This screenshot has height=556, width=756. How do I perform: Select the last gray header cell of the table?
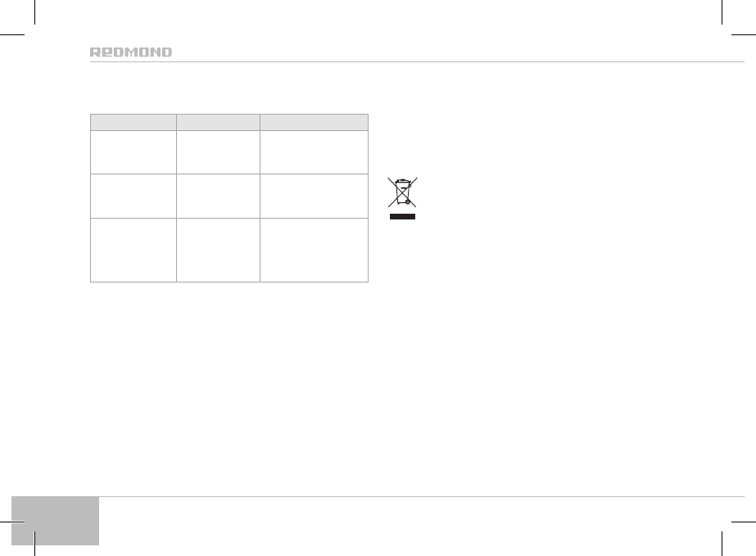tap(314, 122)
